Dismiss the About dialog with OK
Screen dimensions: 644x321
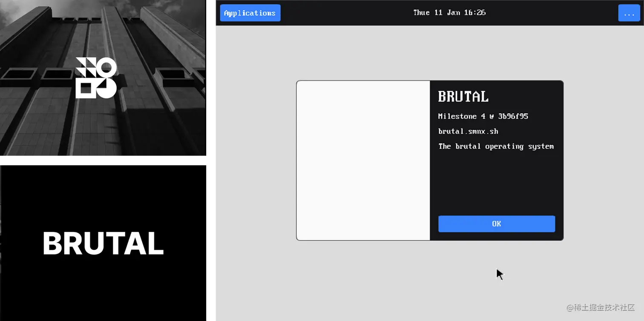click(497, 224)
